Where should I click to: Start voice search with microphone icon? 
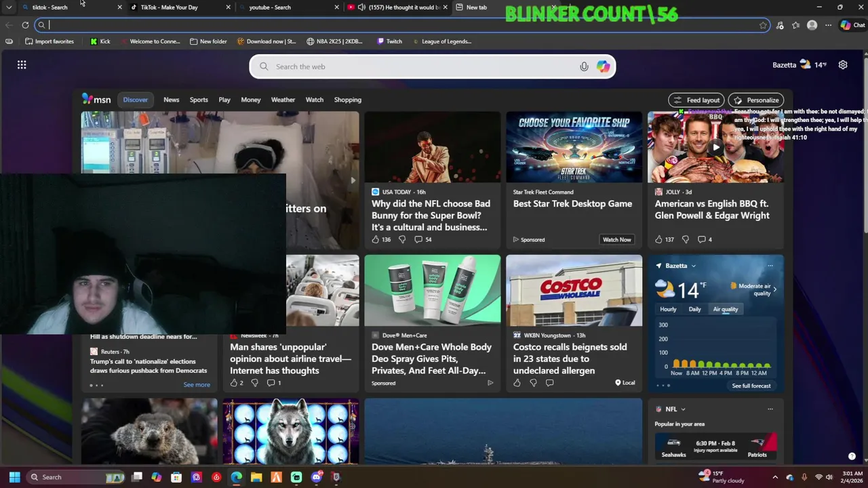[584, 66]
